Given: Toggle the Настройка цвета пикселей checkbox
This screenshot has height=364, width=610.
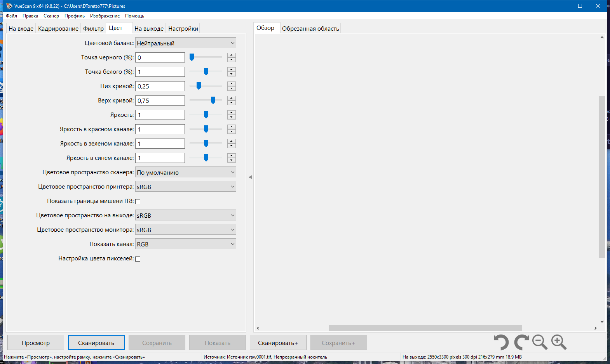Looking at the screenshot, I should pos(138,259).
